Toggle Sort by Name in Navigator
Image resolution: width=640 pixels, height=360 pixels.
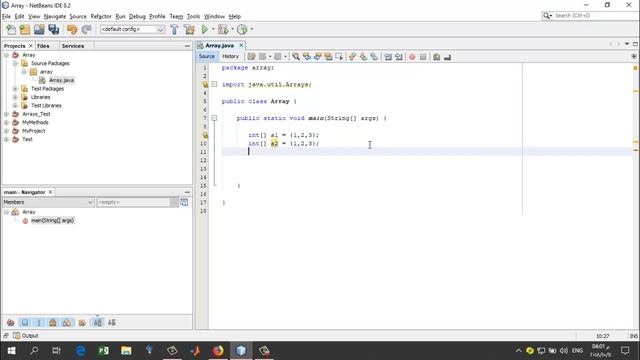pyautogui.click(x=98, y=322)
